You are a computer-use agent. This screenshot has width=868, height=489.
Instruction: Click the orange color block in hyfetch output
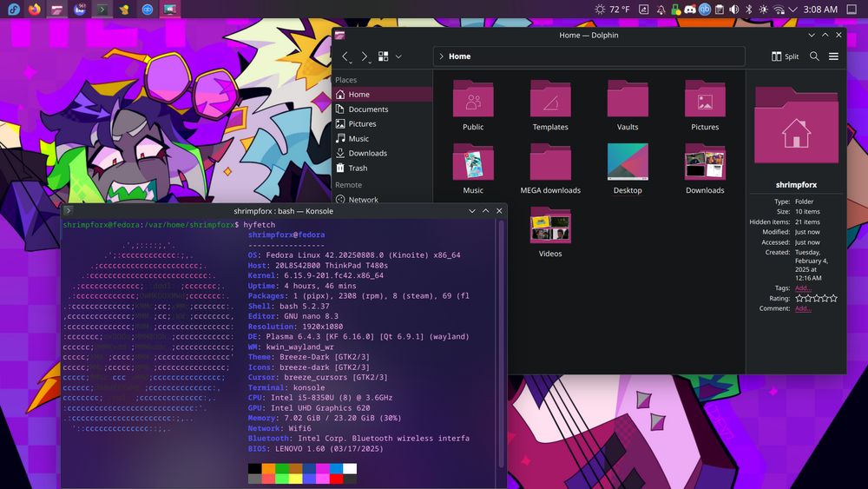click(x=268, y=468)
